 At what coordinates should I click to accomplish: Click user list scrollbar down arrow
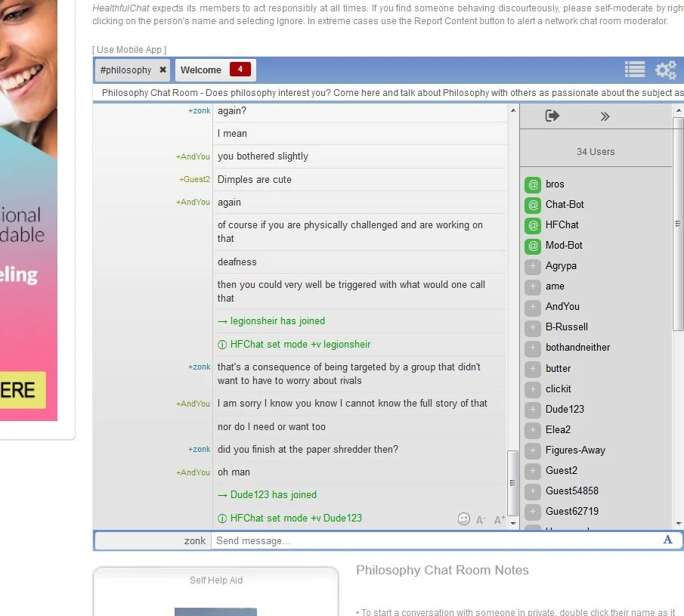(678, 522)
